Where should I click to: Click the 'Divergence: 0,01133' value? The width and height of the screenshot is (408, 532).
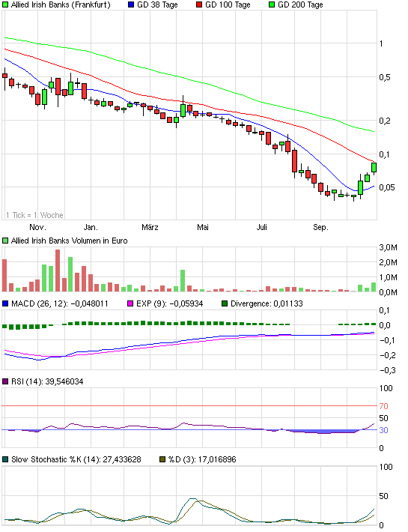[267, 303]
